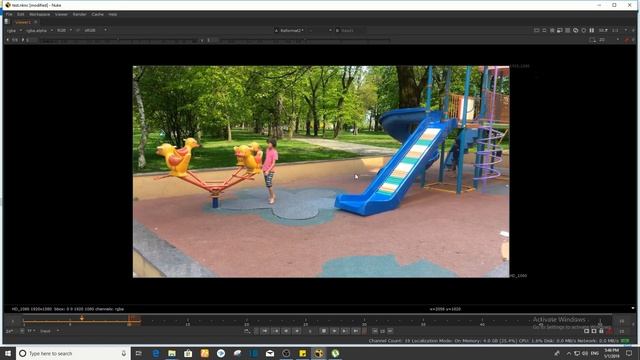Click the playhead marker on the timeline
The image size is (640, 360).
(x=82, y=318)
